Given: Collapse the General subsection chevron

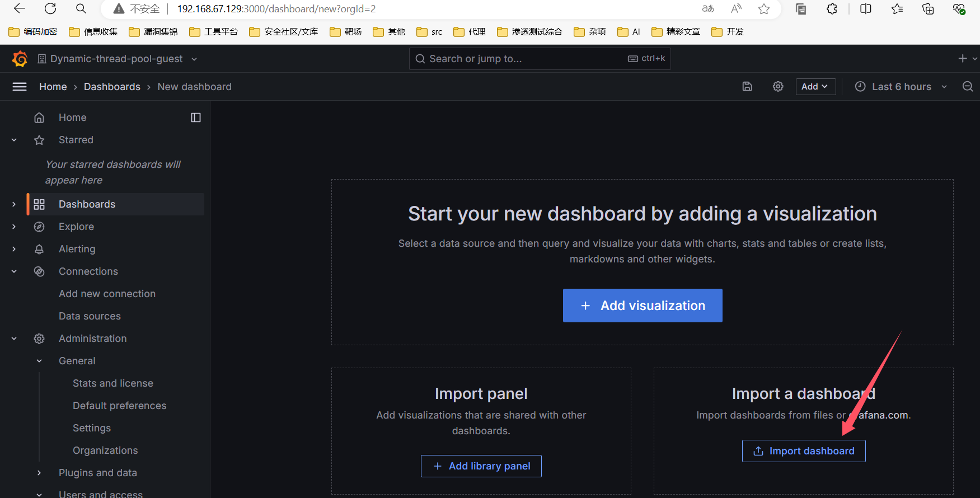Looking at the screenshot, I should pyautogui.click(x=39, y=361).
